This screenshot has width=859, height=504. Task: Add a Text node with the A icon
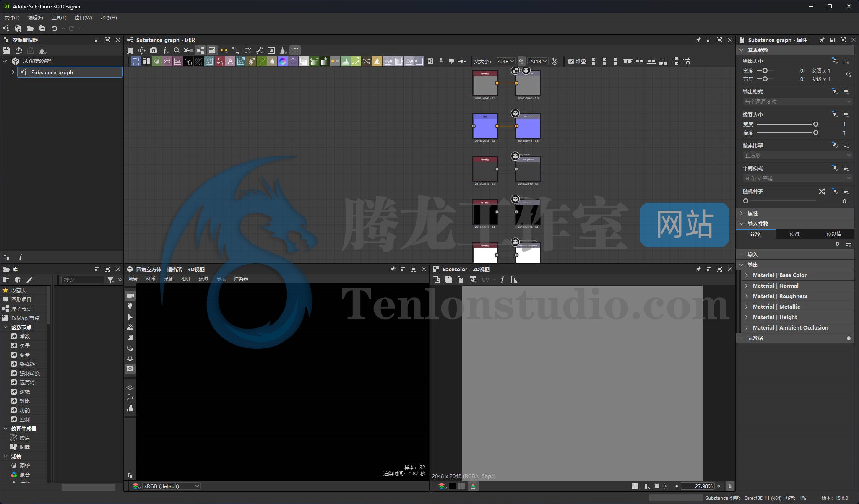[230, 61]
